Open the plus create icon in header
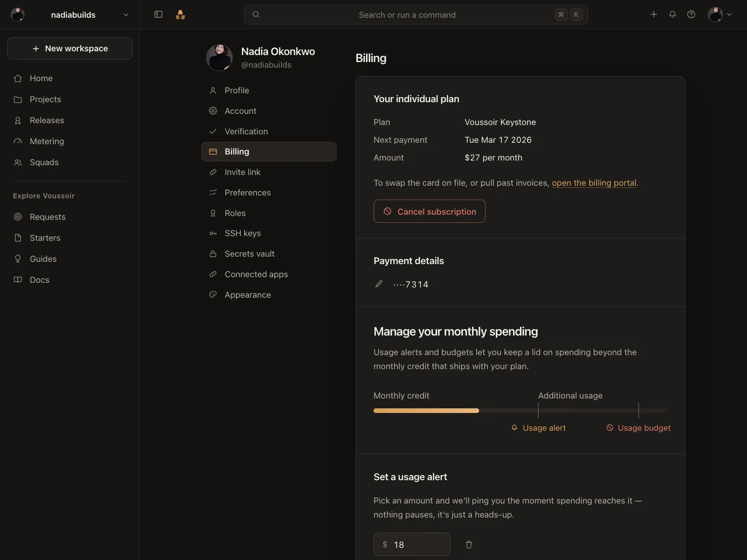 click(x=654, y=14)
